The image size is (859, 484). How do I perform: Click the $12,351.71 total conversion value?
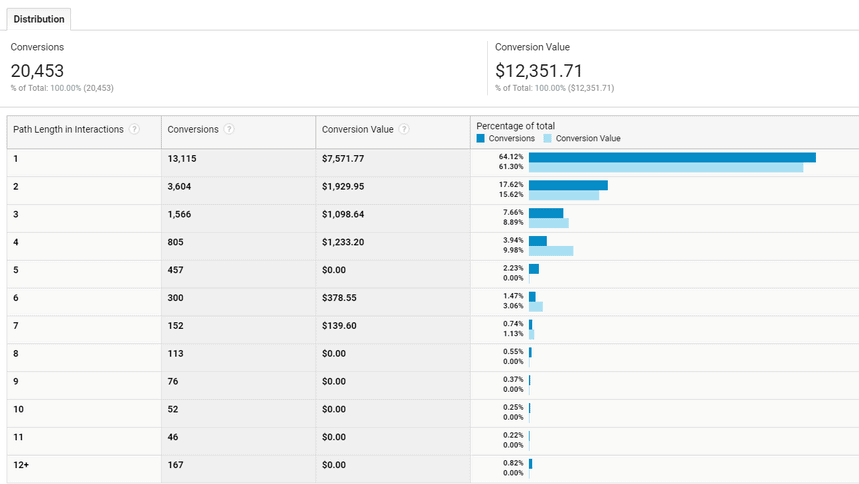(x=539, y=71)
